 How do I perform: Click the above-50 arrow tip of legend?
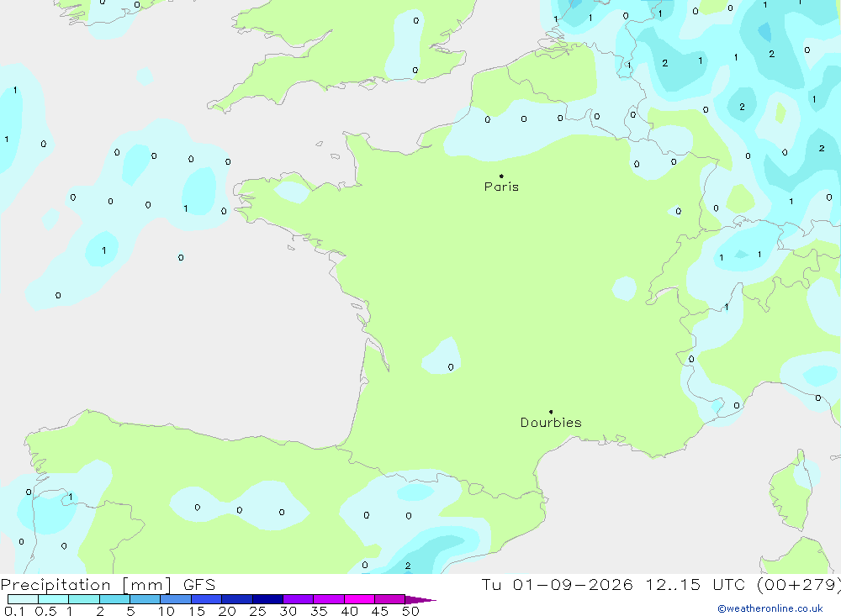pyautogui.click(x=420, y=600)
